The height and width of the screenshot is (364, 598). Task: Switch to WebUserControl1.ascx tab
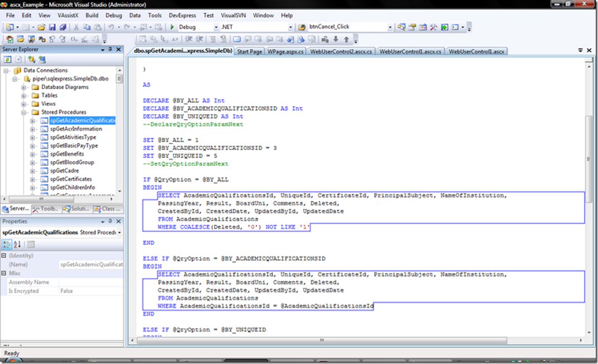[477, 51]
